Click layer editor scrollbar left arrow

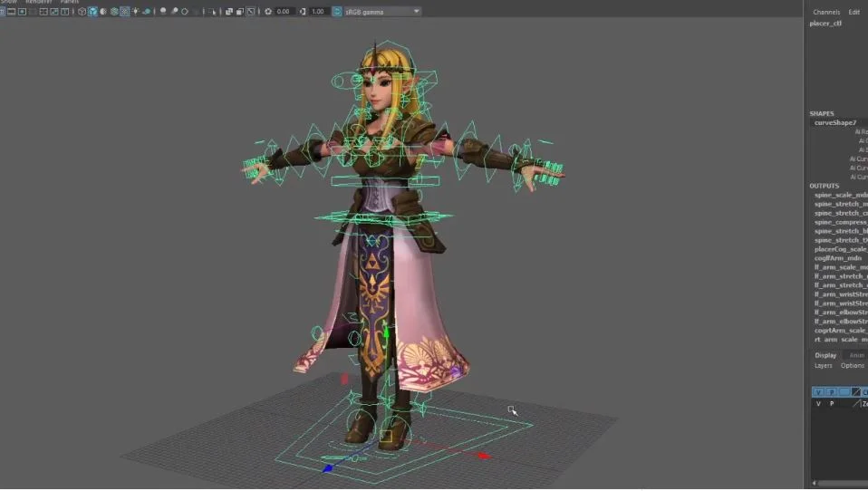[814, 483]
